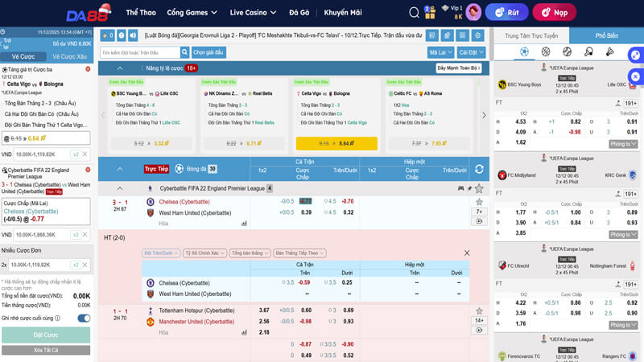
Task: Open the Tổng bàn thắng dropdown
Action: (250, 253)
